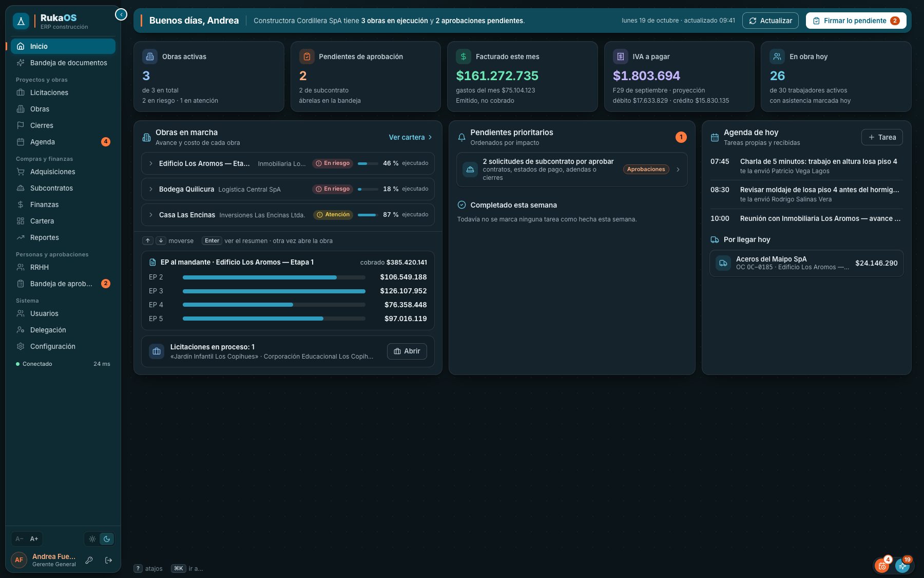This screenshot has height=578, width=924.
Task: Click the RukaOS logo icon
Action: click(21, 21)
